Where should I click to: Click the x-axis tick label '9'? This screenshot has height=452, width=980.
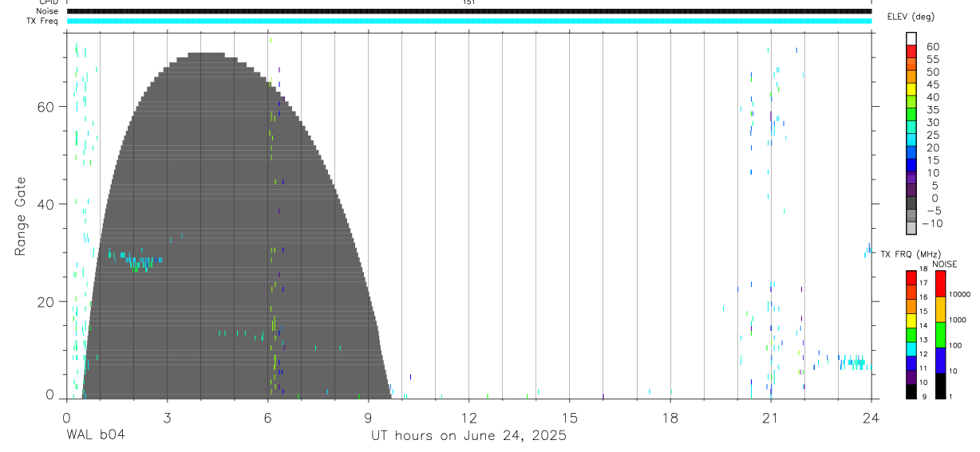[368, 417]
